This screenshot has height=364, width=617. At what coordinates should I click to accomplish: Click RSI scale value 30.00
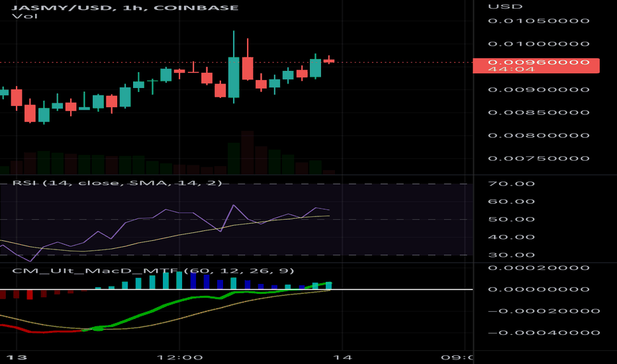coord(512,255)
